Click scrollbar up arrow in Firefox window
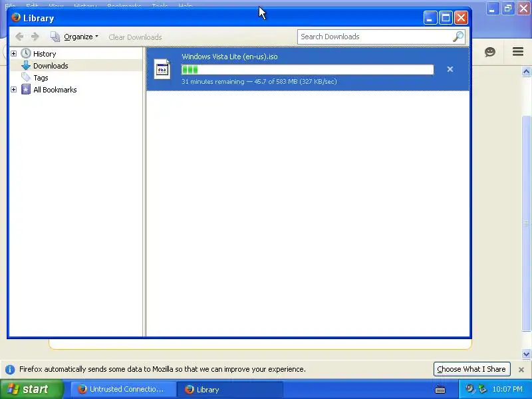Viewport: 532px width, 399px height. tap(526, 72)
